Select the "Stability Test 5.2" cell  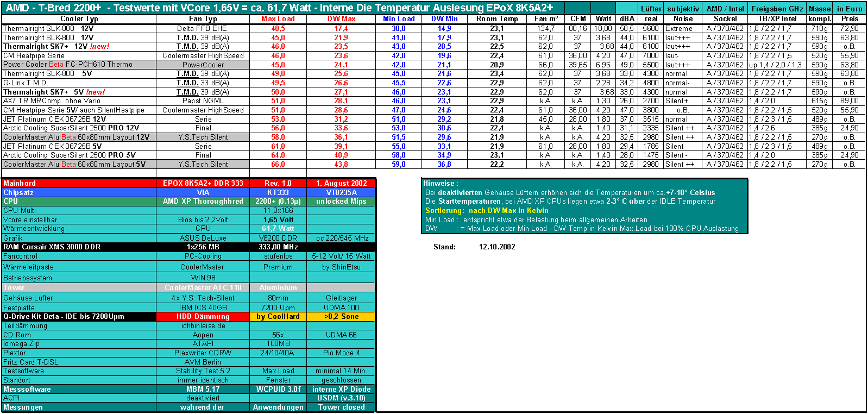[x=203, y=371]
